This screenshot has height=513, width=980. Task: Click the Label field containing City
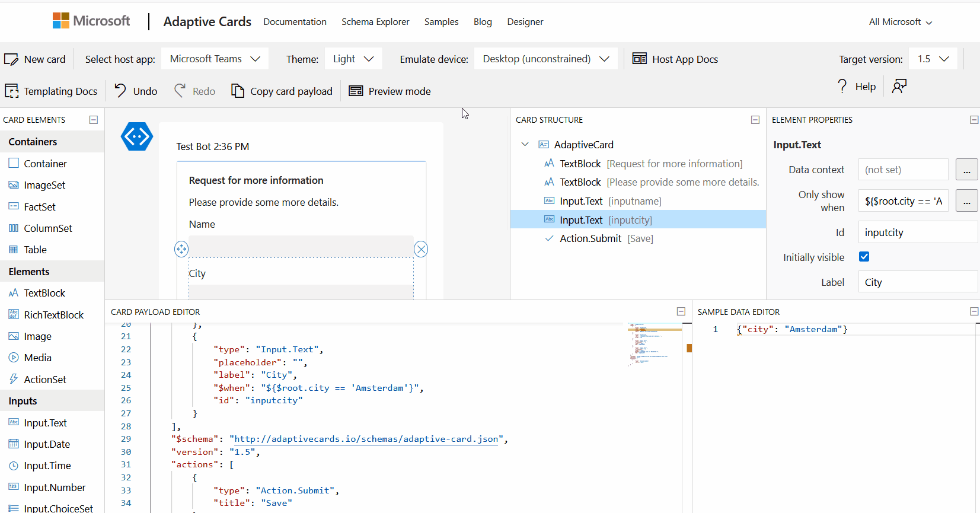coord(918,282)
